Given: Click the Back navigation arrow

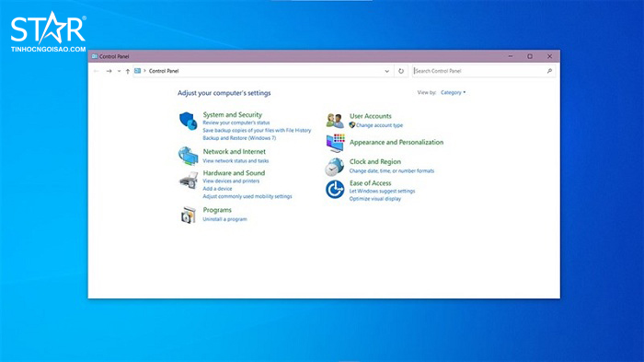Looking at the screenshot, I should pos(96,71).
